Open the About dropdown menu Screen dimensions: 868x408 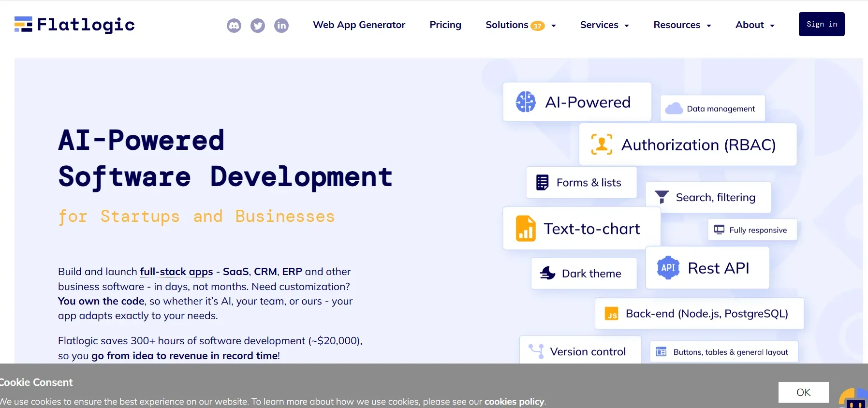coord(755,25)
